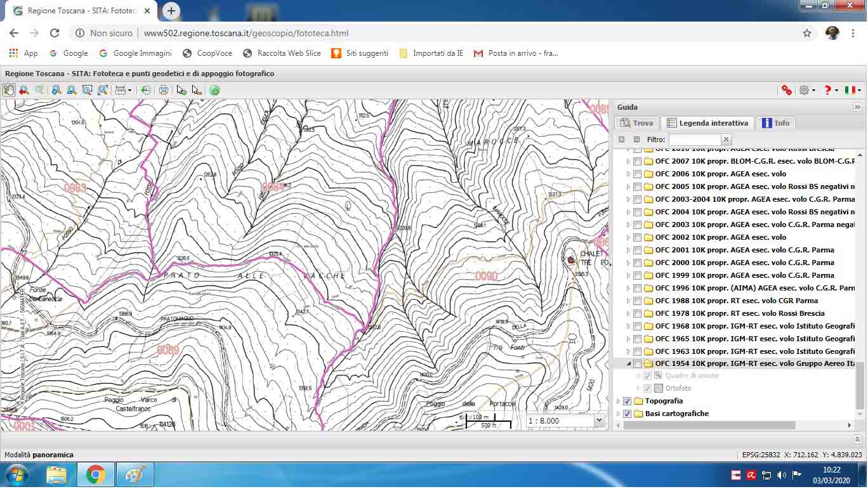The image size is (868, 489).
Task: Open the Google Immagini bookmark
Action: [135, 53]
